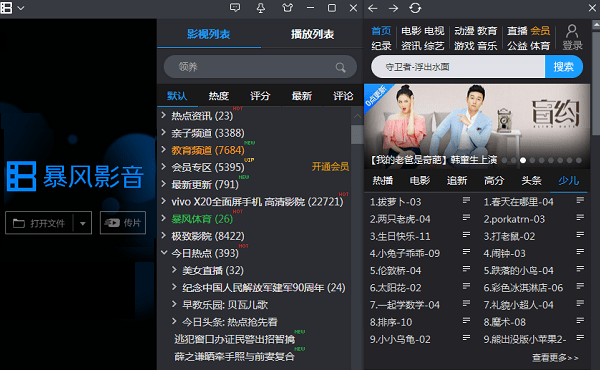This screenshot has height=370, width=600.
Task: Expand 教育频道 (7684) category
Action: [163, 150]
